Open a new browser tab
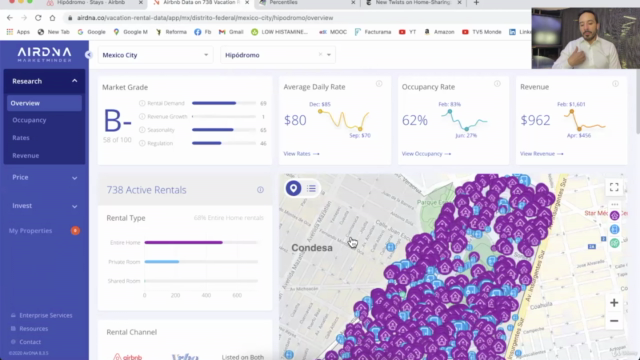This screenshot has height=360, width=640. pyautogui.click(x=476, y=3)
